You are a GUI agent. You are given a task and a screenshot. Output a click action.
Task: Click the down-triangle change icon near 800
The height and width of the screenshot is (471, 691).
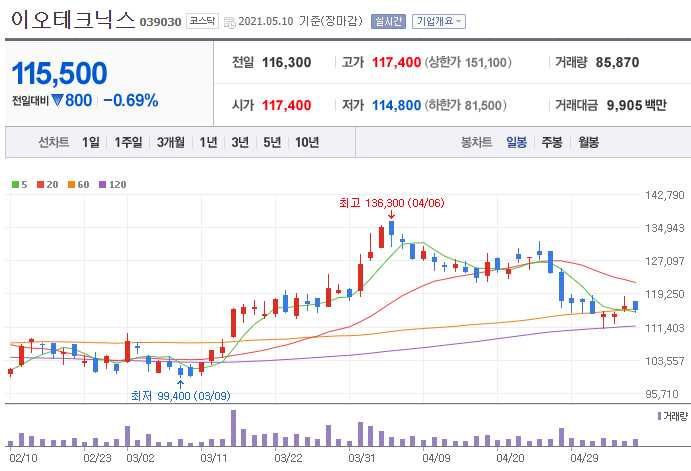click(x=57, y=100)
